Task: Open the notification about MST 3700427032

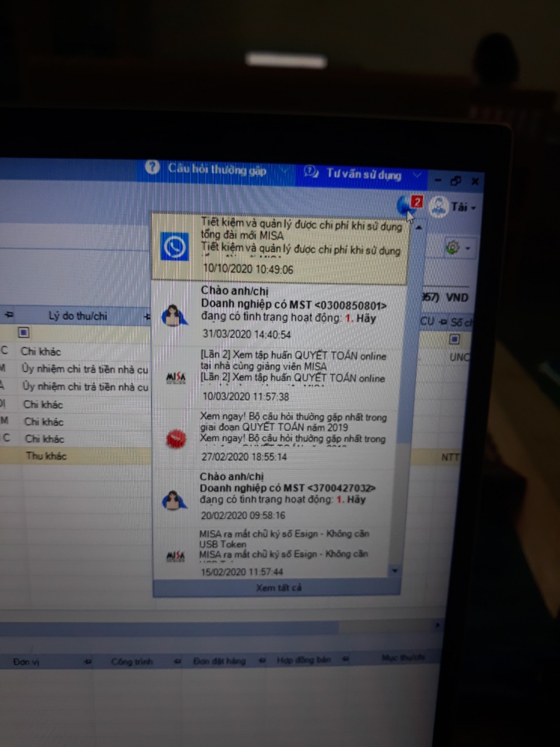Action: click(275, 498)
